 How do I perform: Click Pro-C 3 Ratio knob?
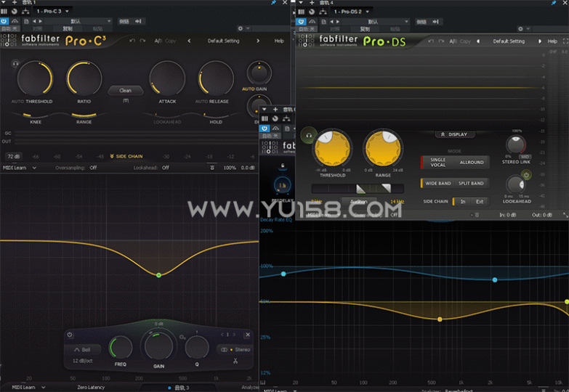point(84,78)
